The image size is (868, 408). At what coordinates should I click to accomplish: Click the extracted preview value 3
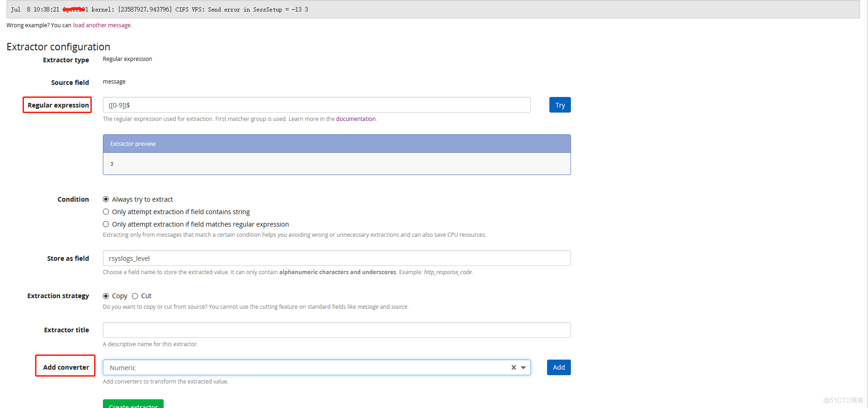coord(112,164)
